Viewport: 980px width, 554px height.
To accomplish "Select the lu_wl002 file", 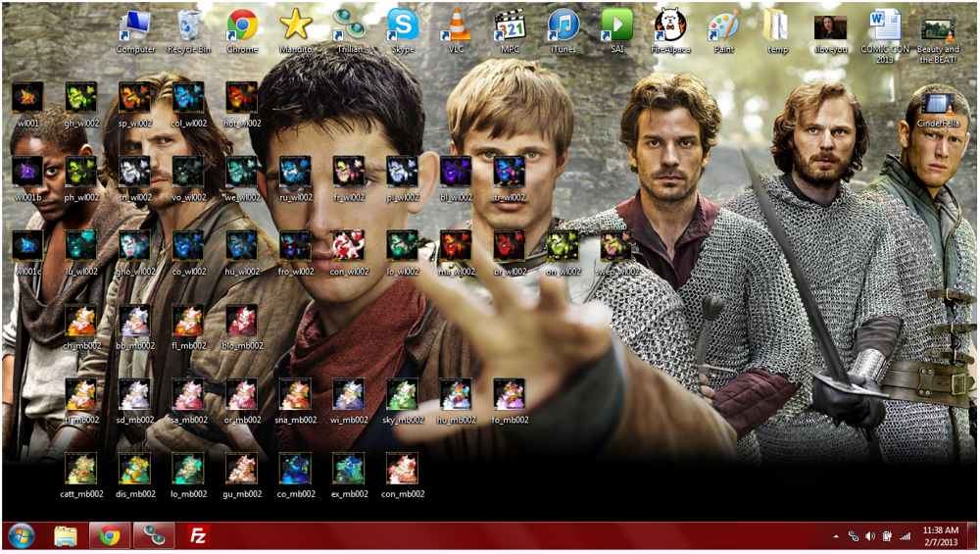I will coord(81,253).
